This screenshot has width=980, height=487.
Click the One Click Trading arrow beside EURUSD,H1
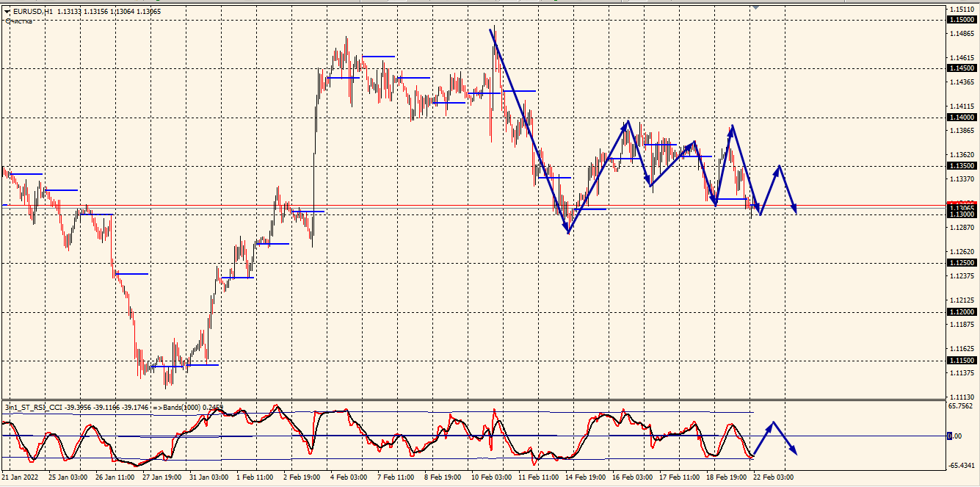point(7,12)
